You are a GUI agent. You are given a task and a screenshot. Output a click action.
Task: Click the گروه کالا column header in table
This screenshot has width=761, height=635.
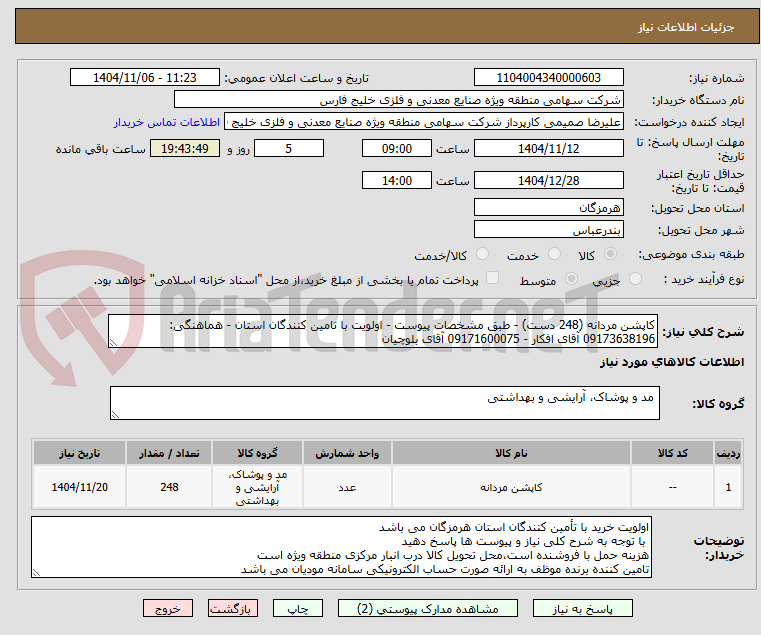[257, 453]
